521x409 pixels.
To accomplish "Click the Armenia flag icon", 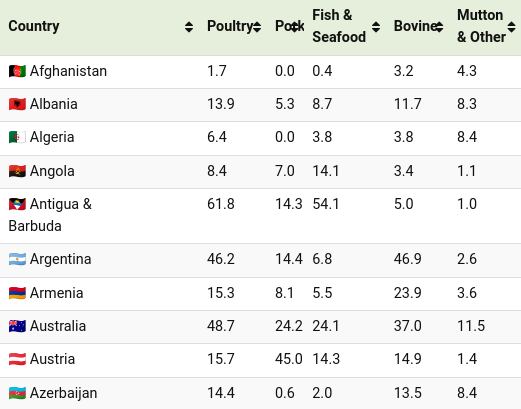I will click(17, 293).
